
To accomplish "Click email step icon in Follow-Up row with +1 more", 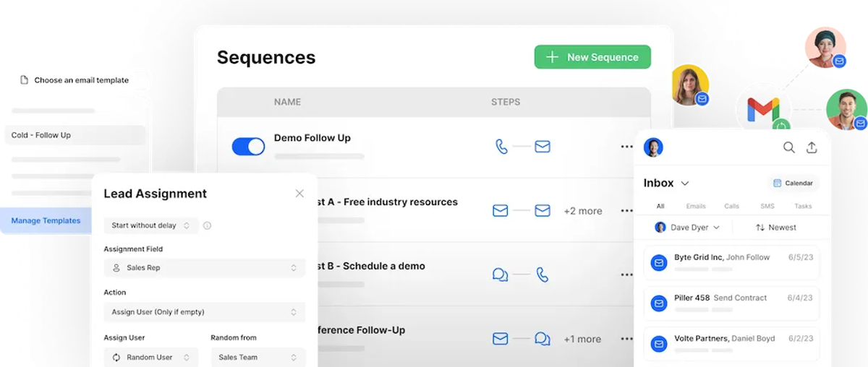I will point(501,338).
